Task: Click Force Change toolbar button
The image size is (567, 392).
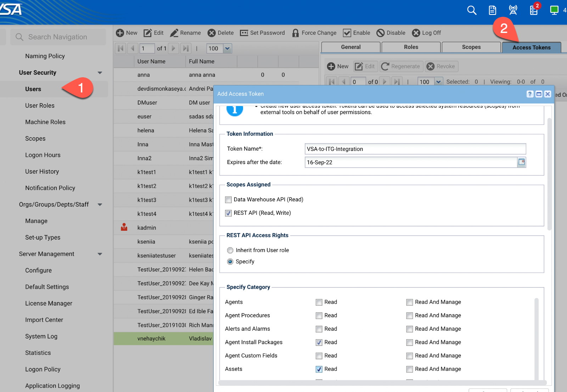Action: pyautogui.click(x=314, y=33)
